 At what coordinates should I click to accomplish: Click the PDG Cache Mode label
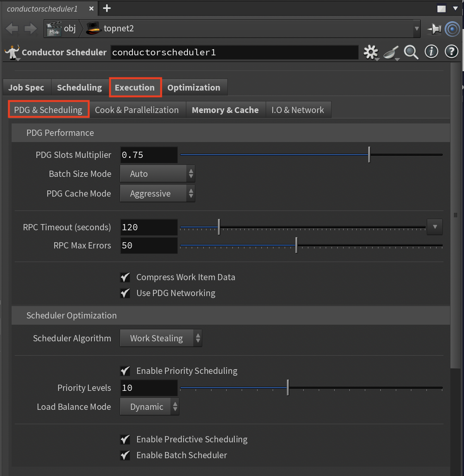click(x=79, y=193)
